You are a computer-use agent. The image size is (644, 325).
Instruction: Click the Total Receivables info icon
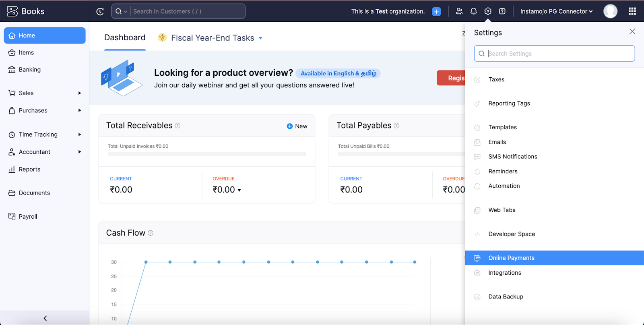pyautogui.click(x=178, y=126)
